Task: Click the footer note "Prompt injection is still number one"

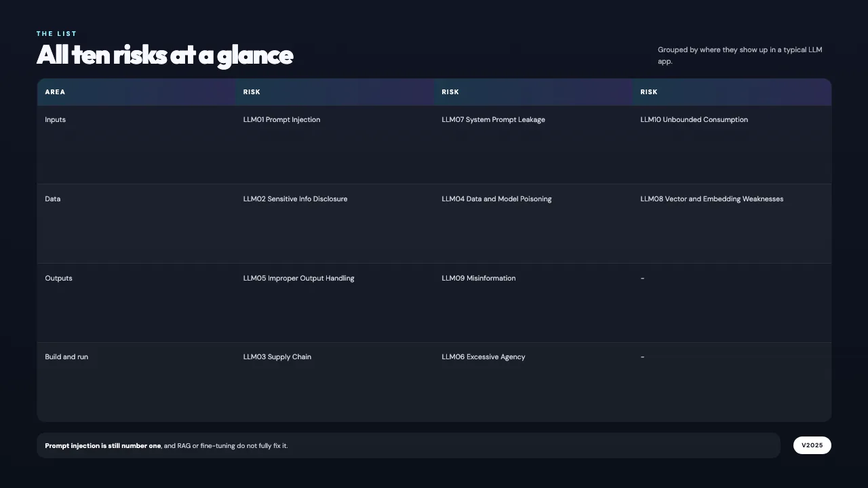Action: click(x=103, y=446)
